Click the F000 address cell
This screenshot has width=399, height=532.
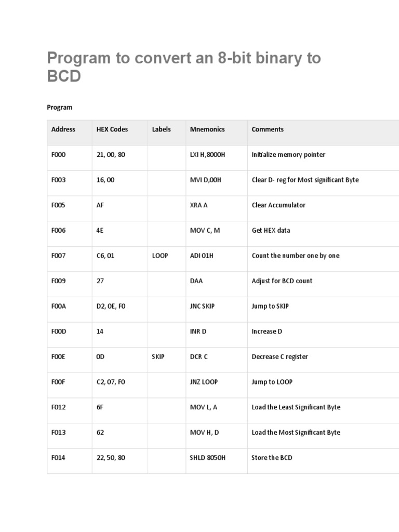tap(59, 155)
